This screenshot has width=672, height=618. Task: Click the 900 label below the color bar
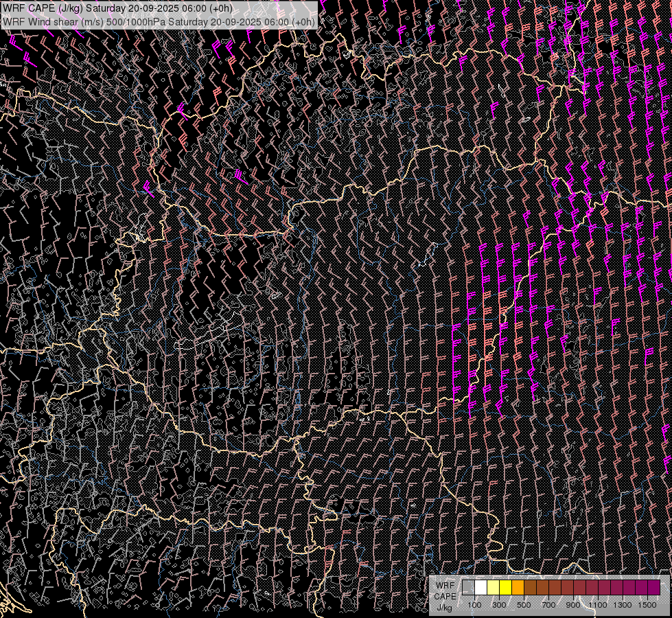573,605
